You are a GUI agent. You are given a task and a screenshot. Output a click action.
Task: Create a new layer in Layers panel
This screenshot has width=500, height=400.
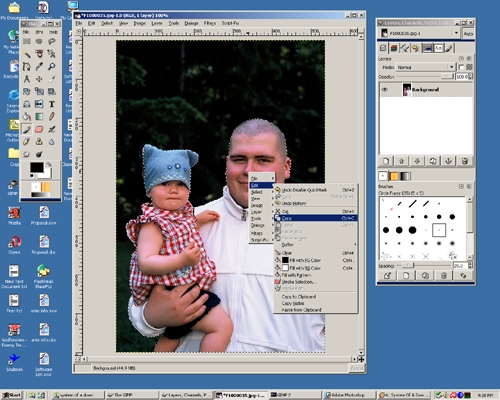(x=386, y=161)
